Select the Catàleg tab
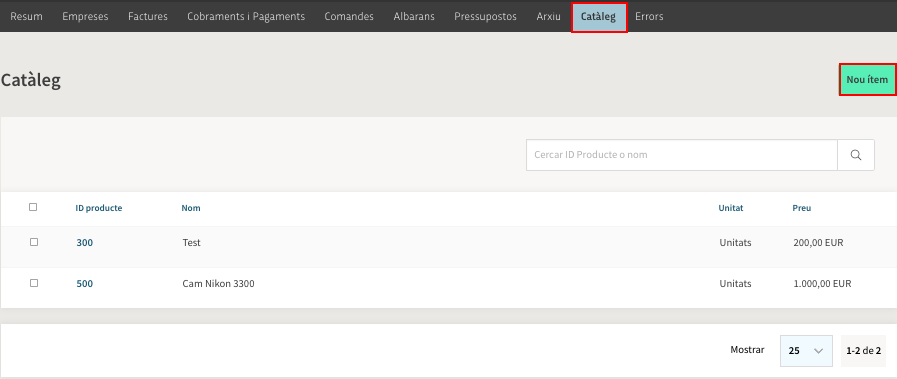The height and width of the screenshot is (379, 897). point(599,17)
